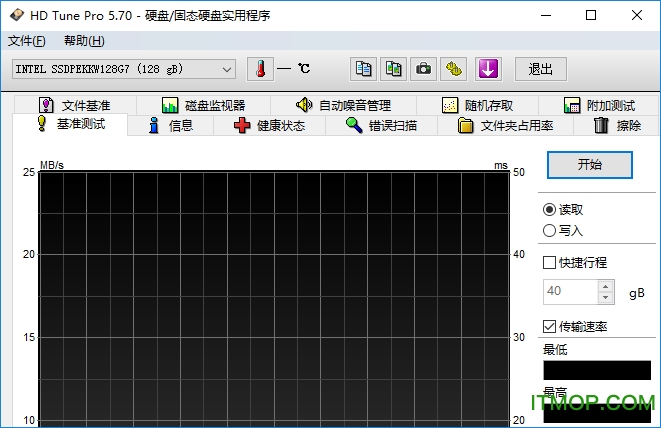Switch to the 附加测试 tab

click(599, 105)
